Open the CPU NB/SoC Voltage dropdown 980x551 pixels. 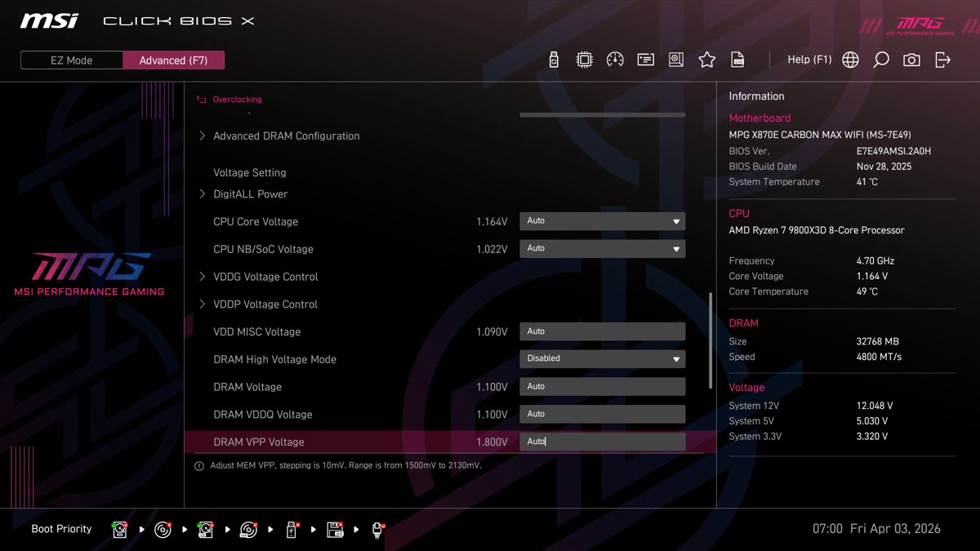pos(602,249)
